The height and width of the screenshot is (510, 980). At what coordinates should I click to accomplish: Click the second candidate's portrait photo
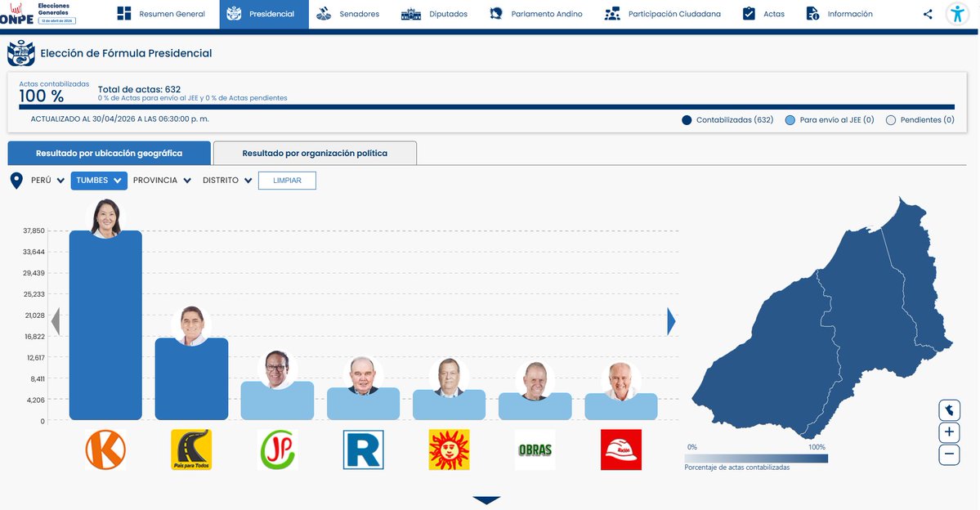click(191, 326)
